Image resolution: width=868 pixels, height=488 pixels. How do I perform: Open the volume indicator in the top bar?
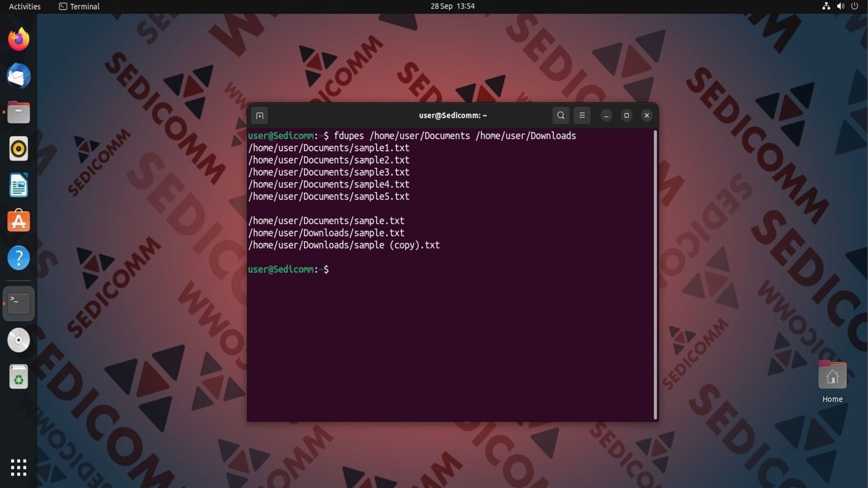coord(840,6)
